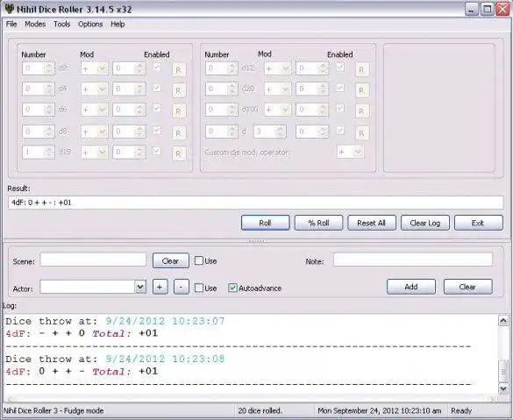Click the Clear button below the Note field
This screenshot has height=420, width=513.
pos(468,287)
